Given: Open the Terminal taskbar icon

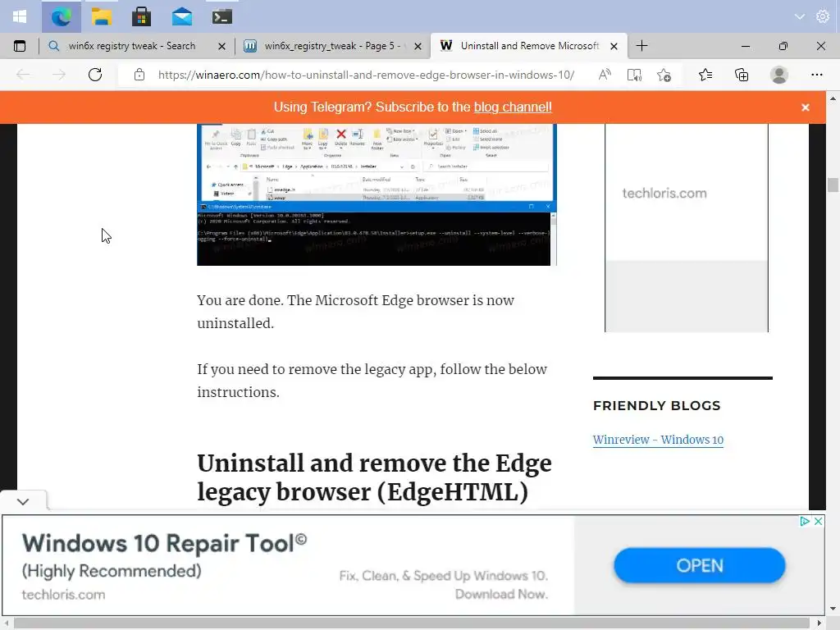Looking at the screenshot, I should click(221, 16).
